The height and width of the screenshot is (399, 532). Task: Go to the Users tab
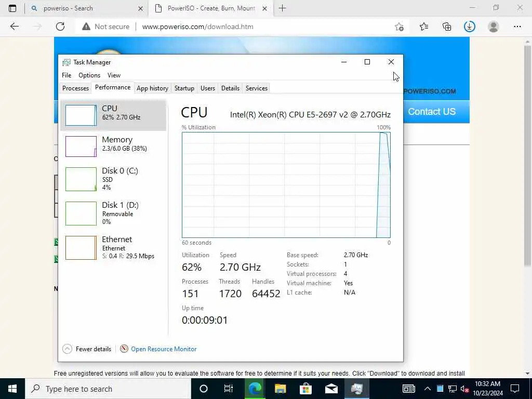(208, 88)
